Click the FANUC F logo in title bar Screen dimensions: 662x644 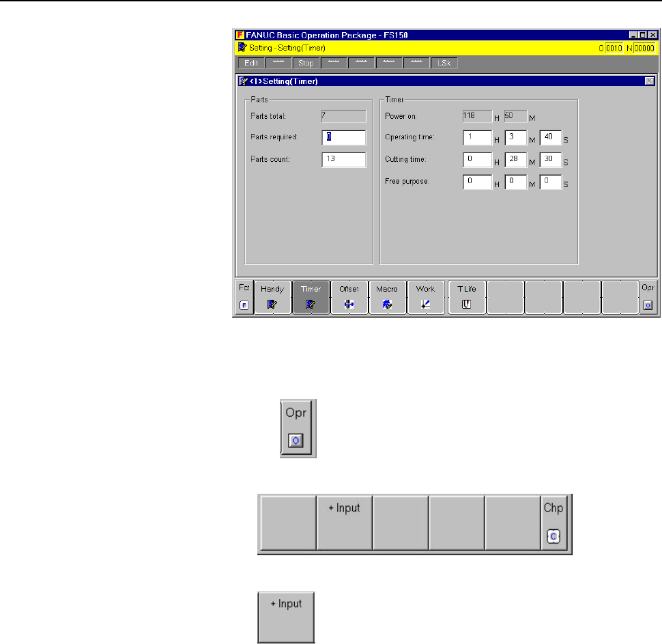240,35
